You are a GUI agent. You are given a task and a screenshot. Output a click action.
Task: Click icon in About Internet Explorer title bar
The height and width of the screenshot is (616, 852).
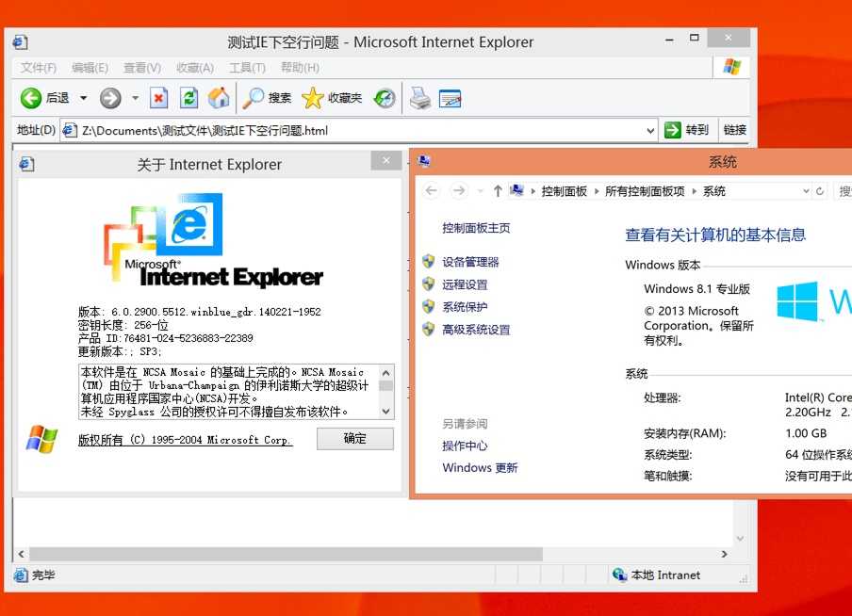(x=26, y=164)
